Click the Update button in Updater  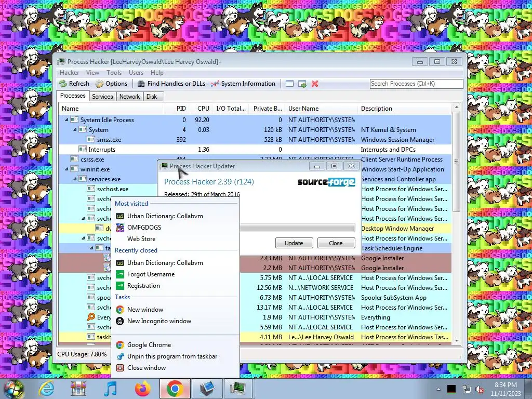click(x=294, y=243)
